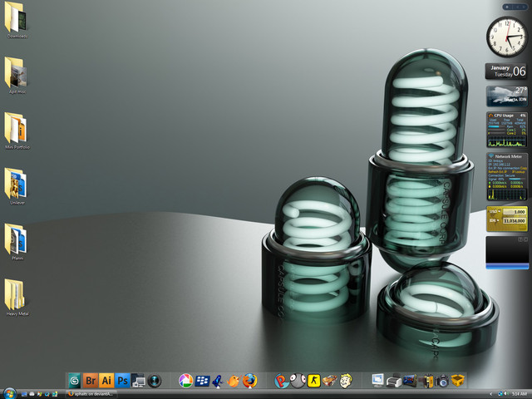Click Show Desktop in Quick Launch
The width and height of the screenshot is (532, 399).
(x=24, y=394)
